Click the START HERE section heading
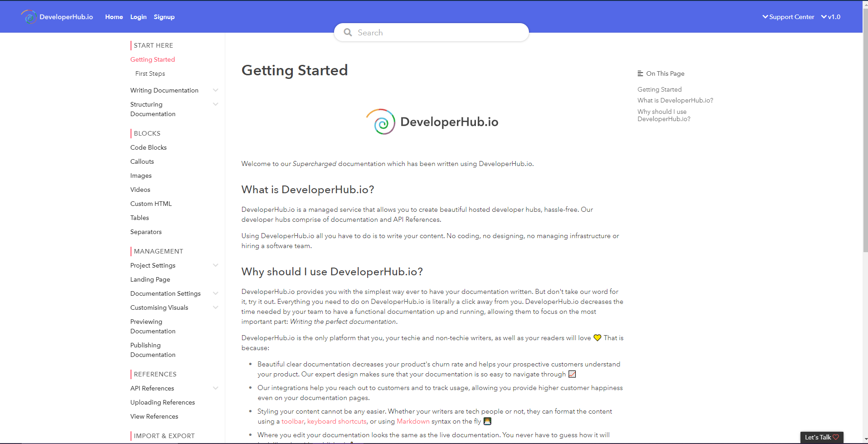 (153, 45)
